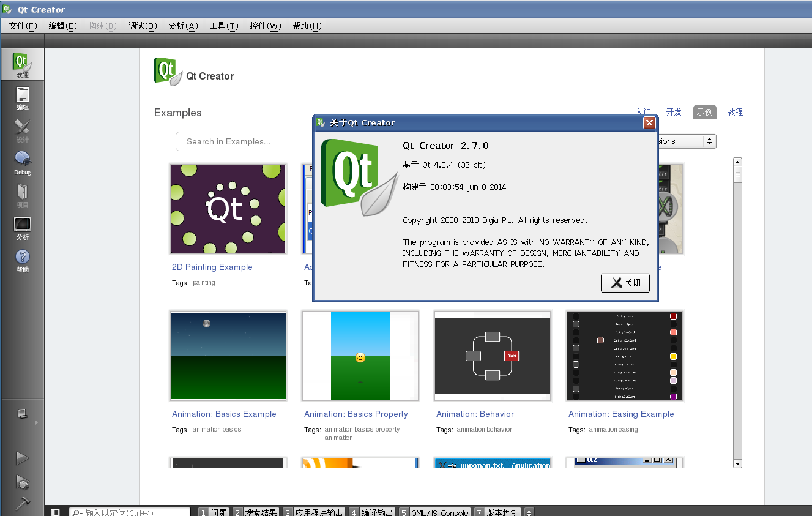Open the 调试(D) menu
812x516 pixels.
click(x=143, y=26)
